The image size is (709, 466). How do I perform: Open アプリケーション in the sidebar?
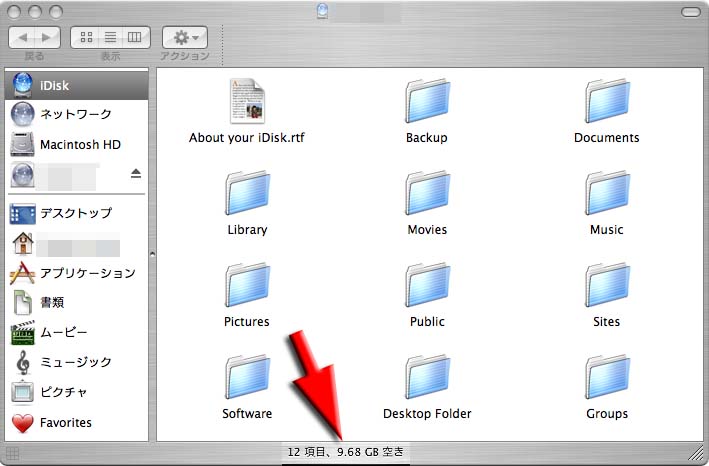tap(76, 273)
